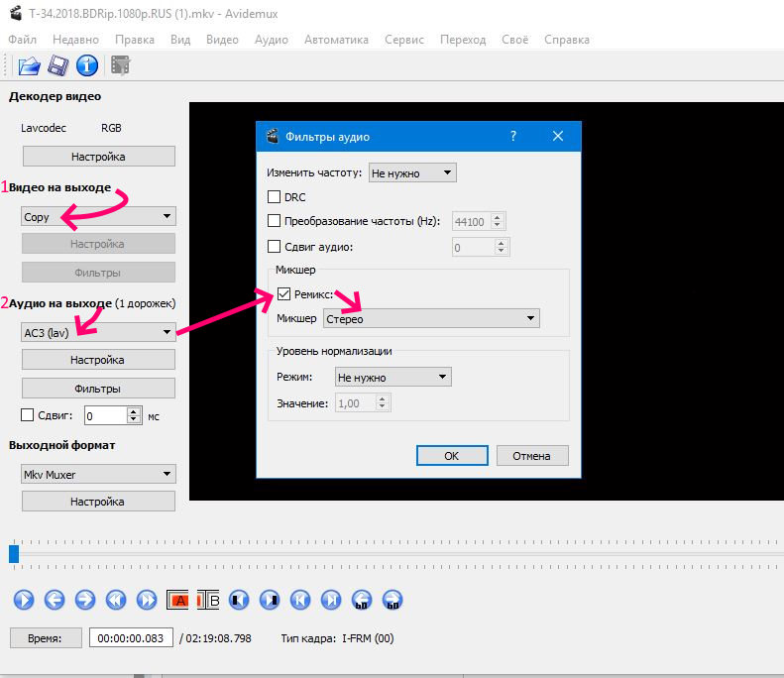784x678 pixels.
Task: Set marker B at current position
Action: 208,600
